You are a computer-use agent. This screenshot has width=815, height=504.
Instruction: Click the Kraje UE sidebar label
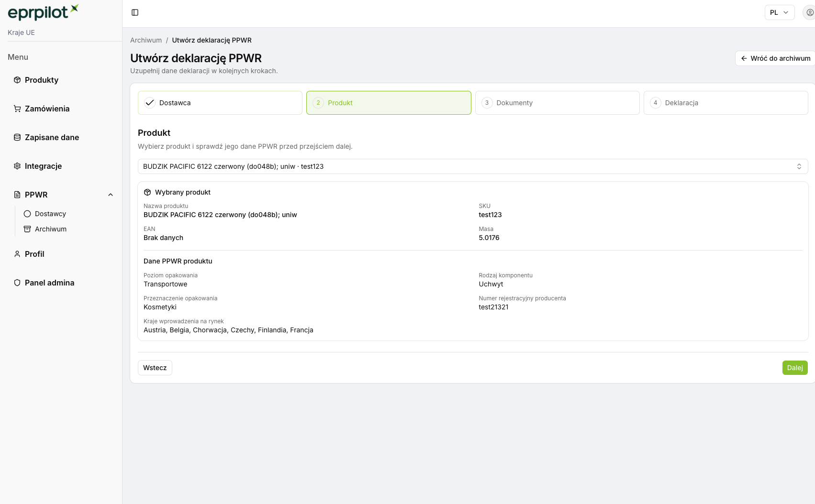pos(21,33)
